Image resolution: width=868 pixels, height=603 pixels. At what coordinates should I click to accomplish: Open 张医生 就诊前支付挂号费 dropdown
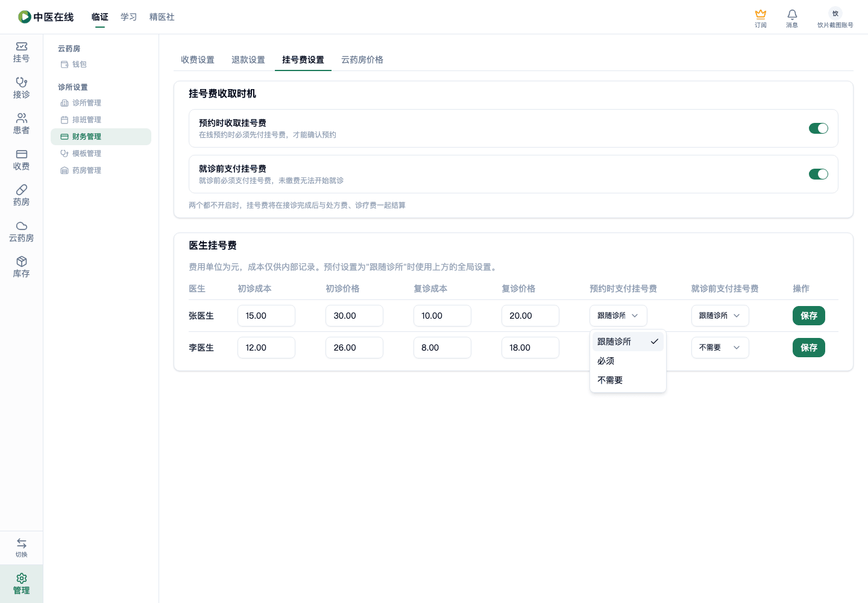coord(720,316)
